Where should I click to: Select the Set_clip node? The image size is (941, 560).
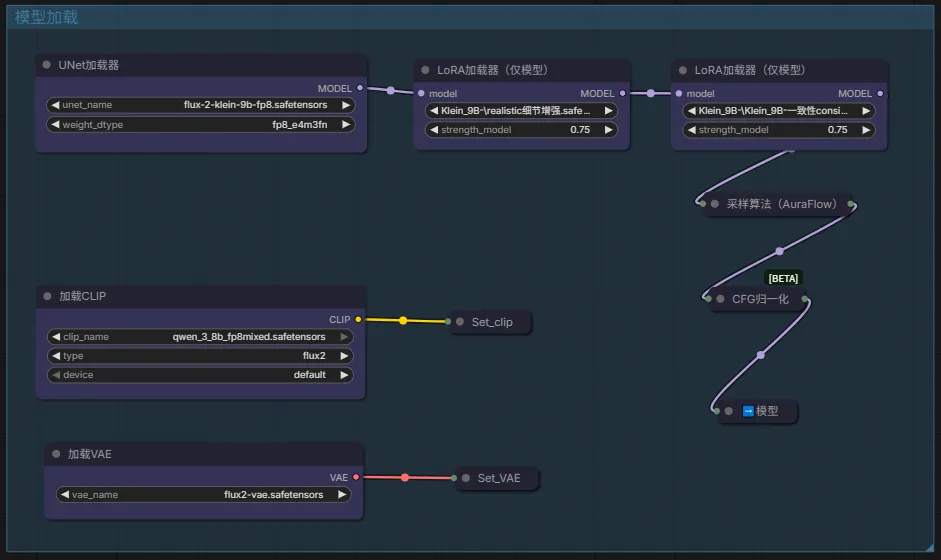tap(492, 322)
